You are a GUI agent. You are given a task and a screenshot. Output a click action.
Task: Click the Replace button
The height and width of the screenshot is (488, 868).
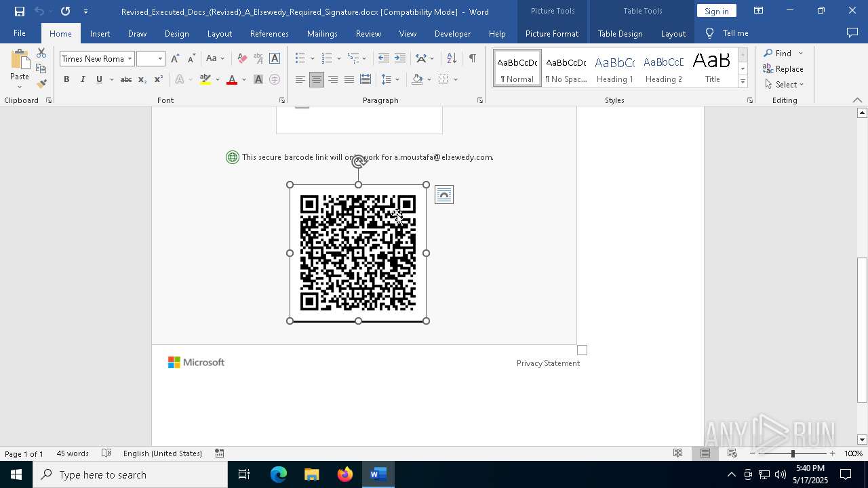pos(783,69)
